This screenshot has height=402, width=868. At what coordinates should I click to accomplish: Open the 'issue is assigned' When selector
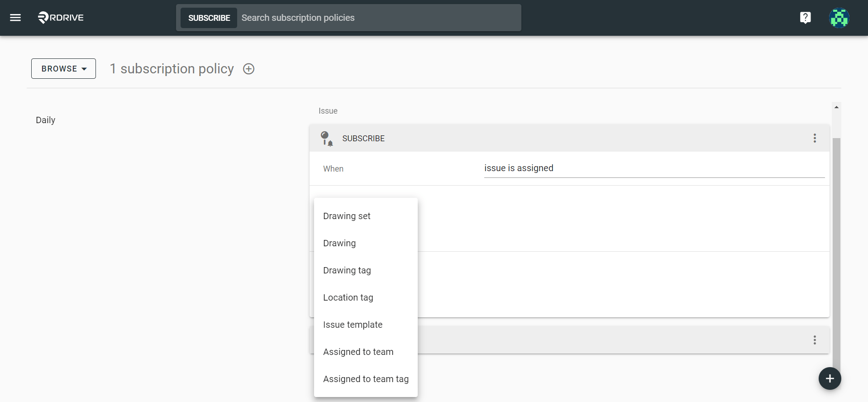(654, 168)
